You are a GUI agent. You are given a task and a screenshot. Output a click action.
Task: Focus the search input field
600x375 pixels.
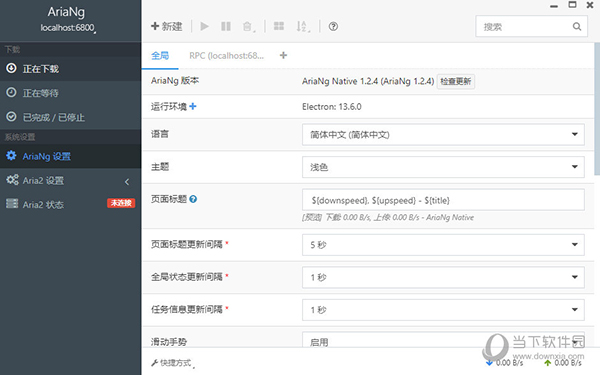[531, 26]
